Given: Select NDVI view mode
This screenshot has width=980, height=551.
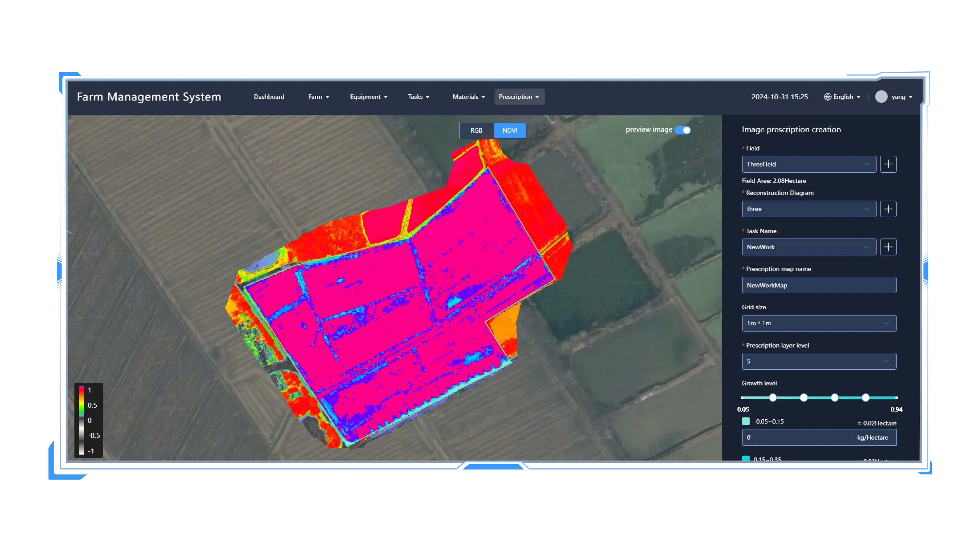Looking at the screenshot, I should tap(509, 130).
